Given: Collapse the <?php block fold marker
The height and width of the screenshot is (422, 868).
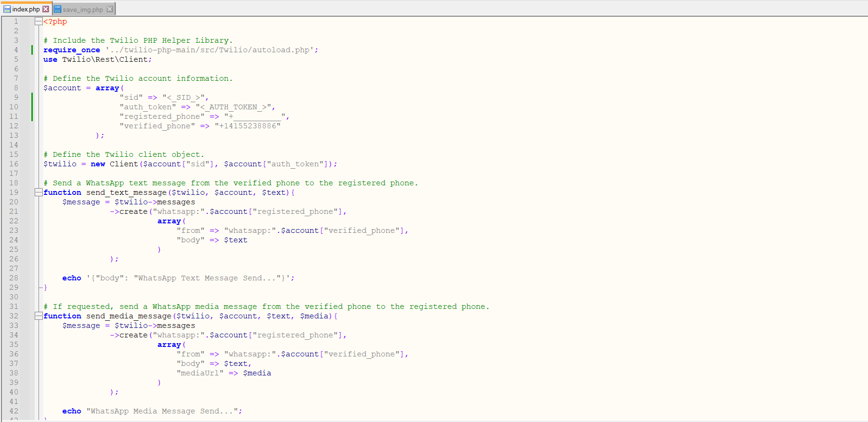Looking at the screenshot, I should (38, 21).
